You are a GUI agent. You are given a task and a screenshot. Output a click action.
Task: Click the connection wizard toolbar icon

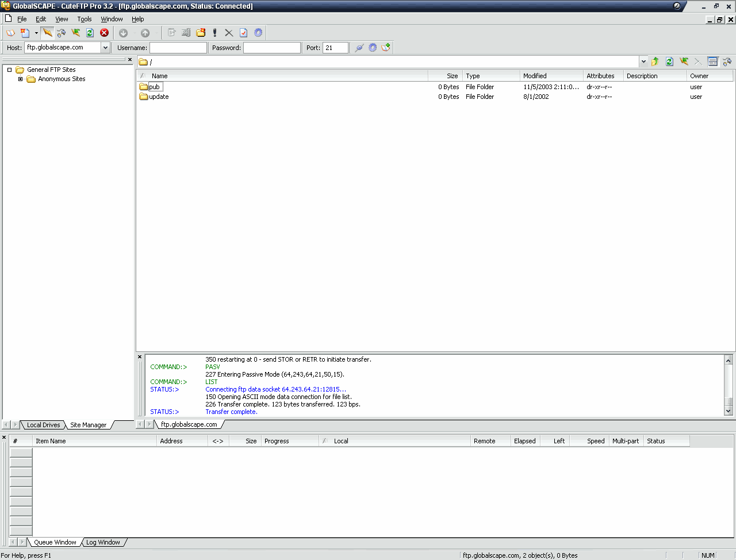62,33
